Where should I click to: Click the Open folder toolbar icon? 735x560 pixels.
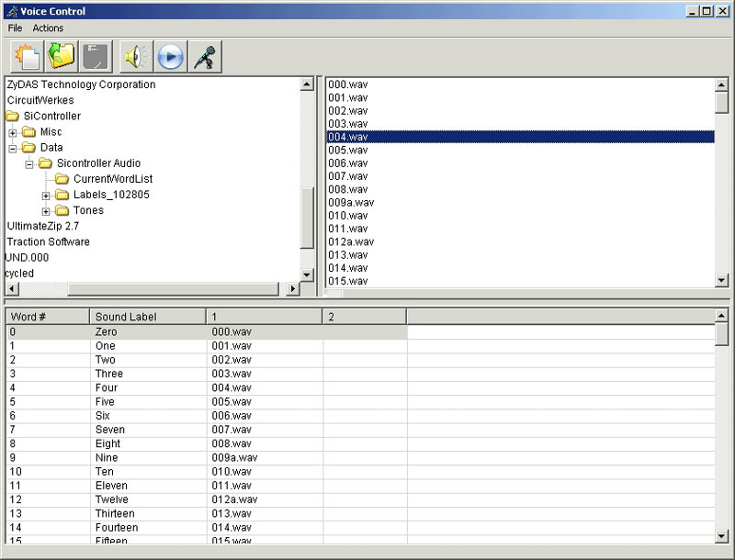pos(62,57)
